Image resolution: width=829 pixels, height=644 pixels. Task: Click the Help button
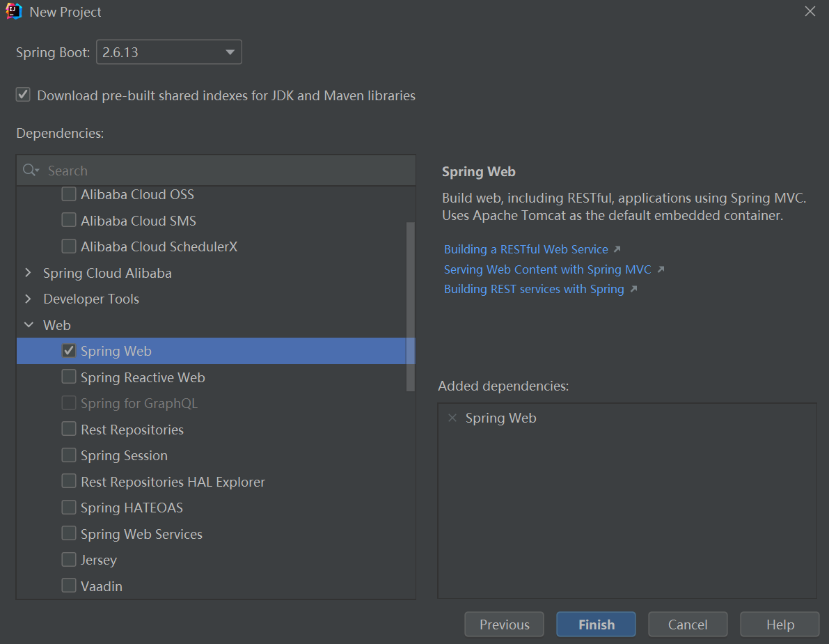(780, 625)
